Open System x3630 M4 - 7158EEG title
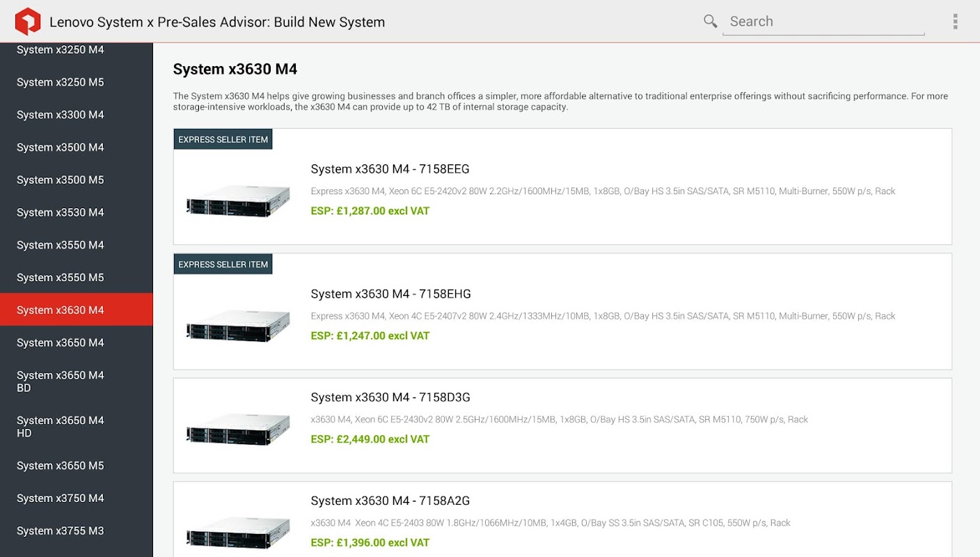The height and width of the screenshot is (557, 980). tap(390, 169)
